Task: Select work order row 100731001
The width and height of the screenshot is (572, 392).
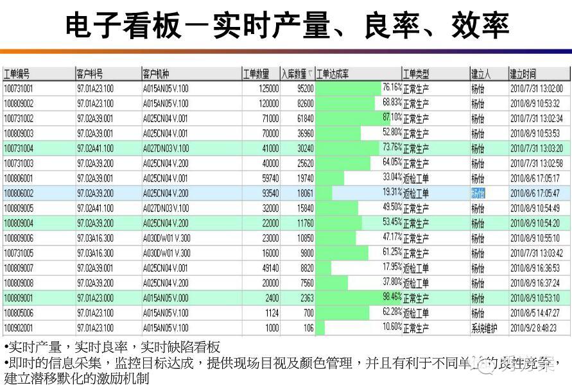Action: pyautogui.click(x=19, y=89)
